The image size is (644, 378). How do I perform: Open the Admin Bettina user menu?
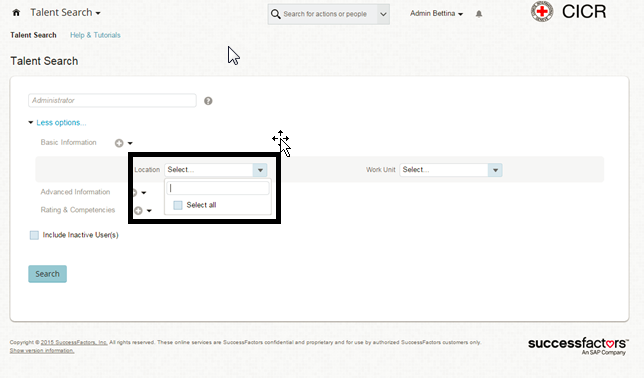(x=436, y=14)
